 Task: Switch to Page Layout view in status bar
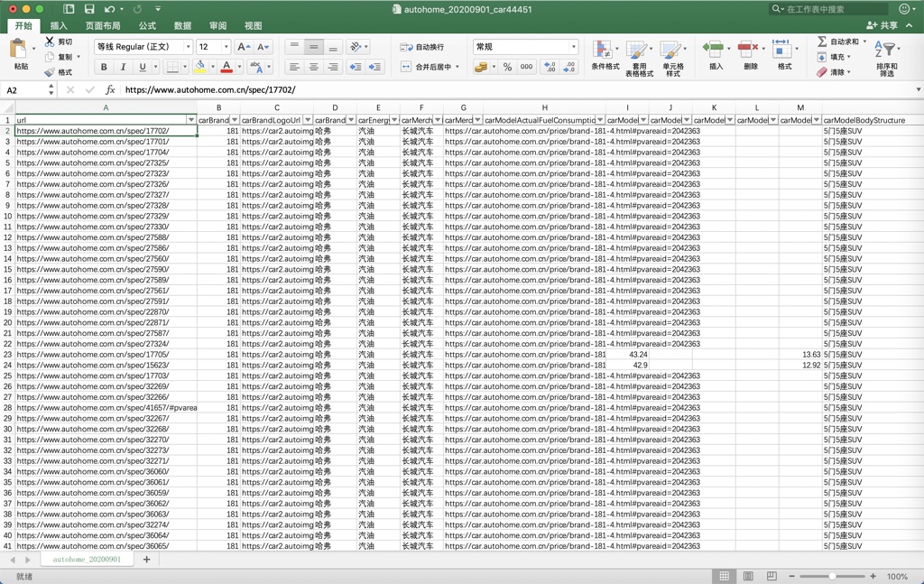click(748, 576)
